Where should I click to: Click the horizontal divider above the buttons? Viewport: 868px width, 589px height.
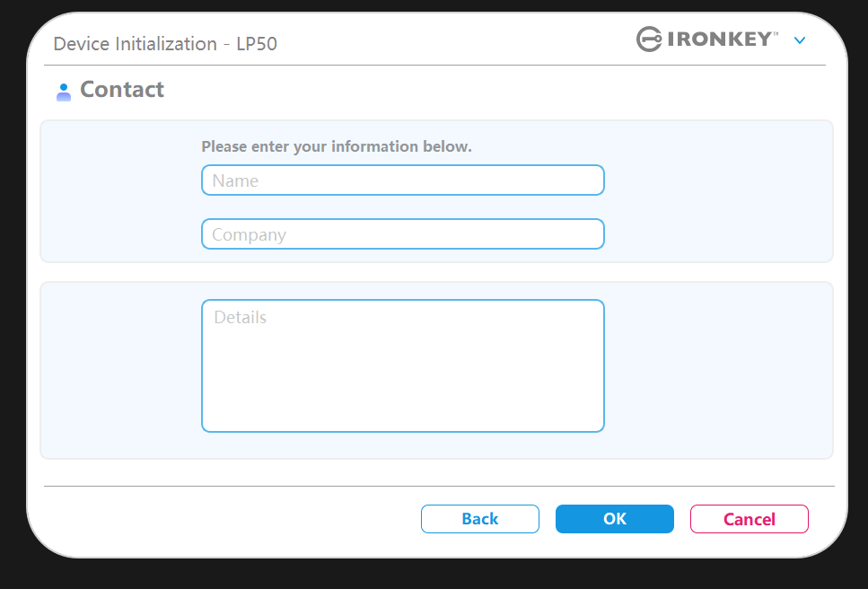pos(438,486)
